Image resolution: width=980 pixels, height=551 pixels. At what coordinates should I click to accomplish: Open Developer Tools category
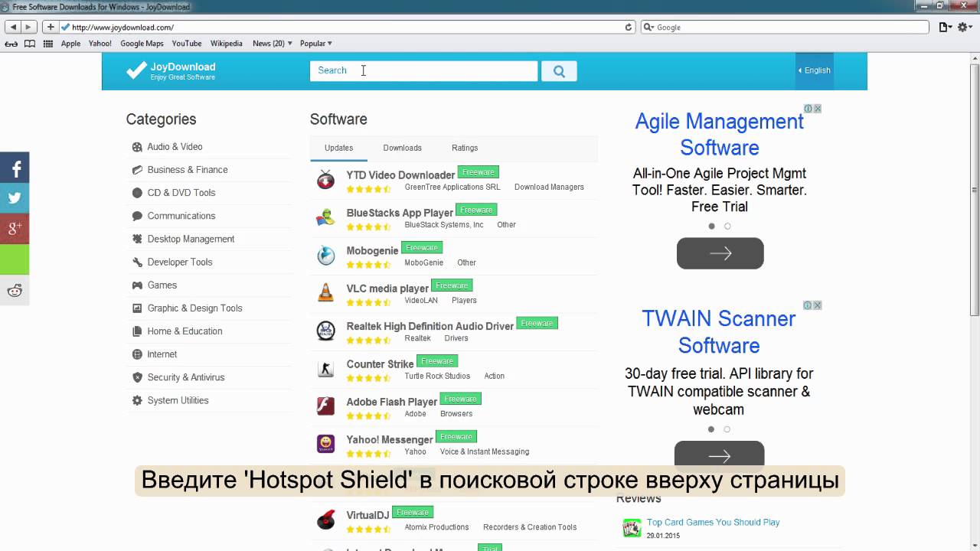[x=180, y=262]
